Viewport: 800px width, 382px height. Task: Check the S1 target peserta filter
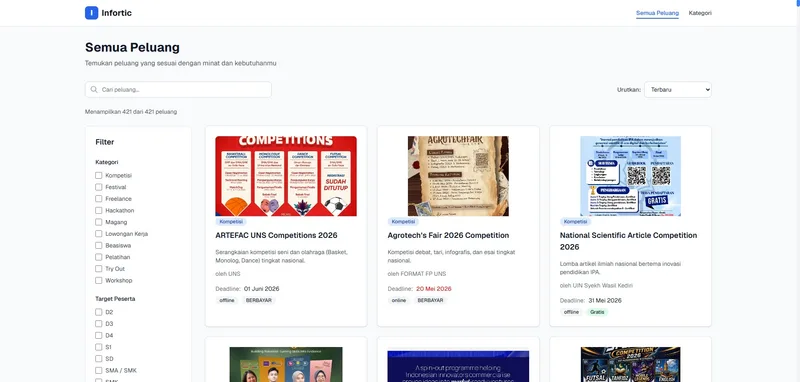[x=98, y=347]
